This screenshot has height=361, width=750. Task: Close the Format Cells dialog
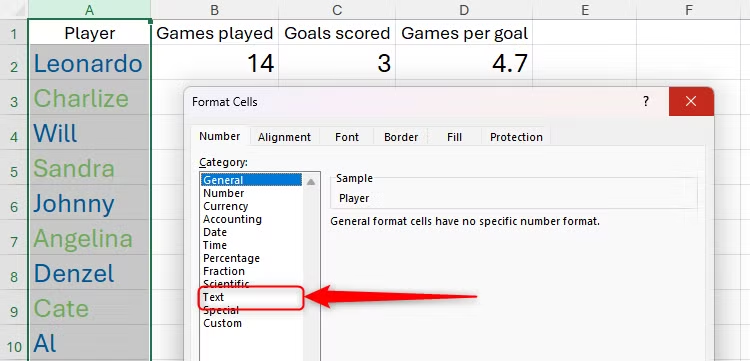coord(691,101)
